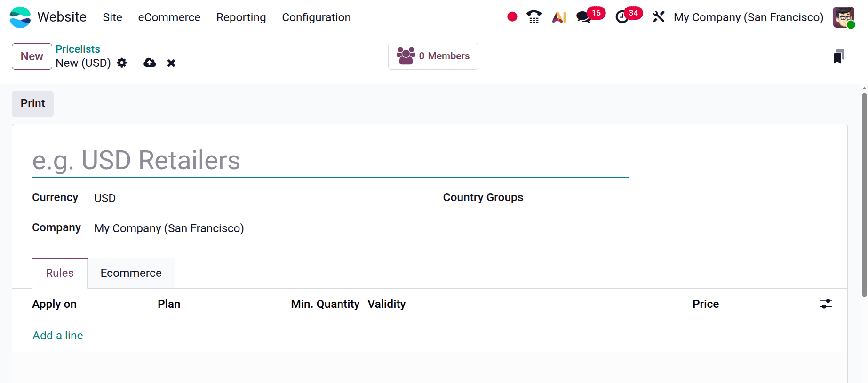Click the New (USD) breadcrumb title

[x=83, y=63]
